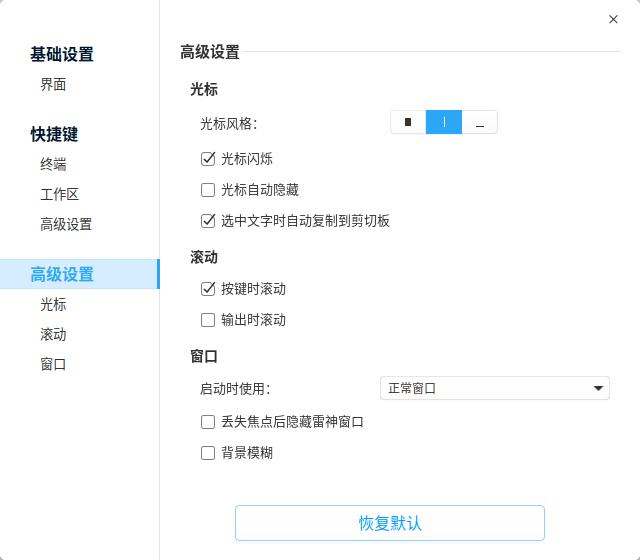Select the block cursor style icon

click(408, 122)
